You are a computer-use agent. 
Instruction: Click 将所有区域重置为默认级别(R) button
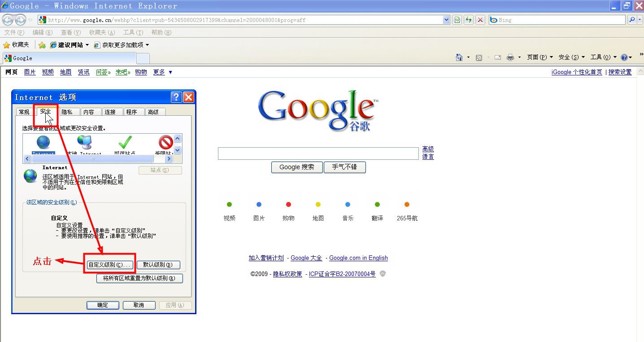coord(139,278)
